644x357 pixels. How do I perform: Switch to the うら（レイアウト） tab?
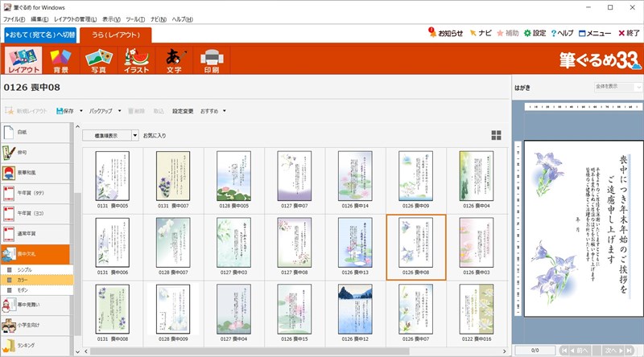116,35
